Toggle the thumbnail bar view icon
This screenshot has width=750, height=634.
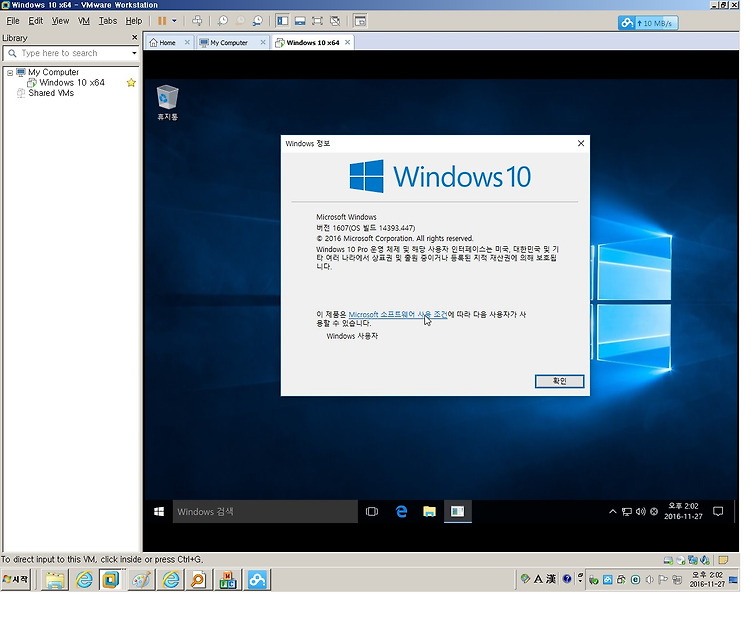click(x=300, y=21)
